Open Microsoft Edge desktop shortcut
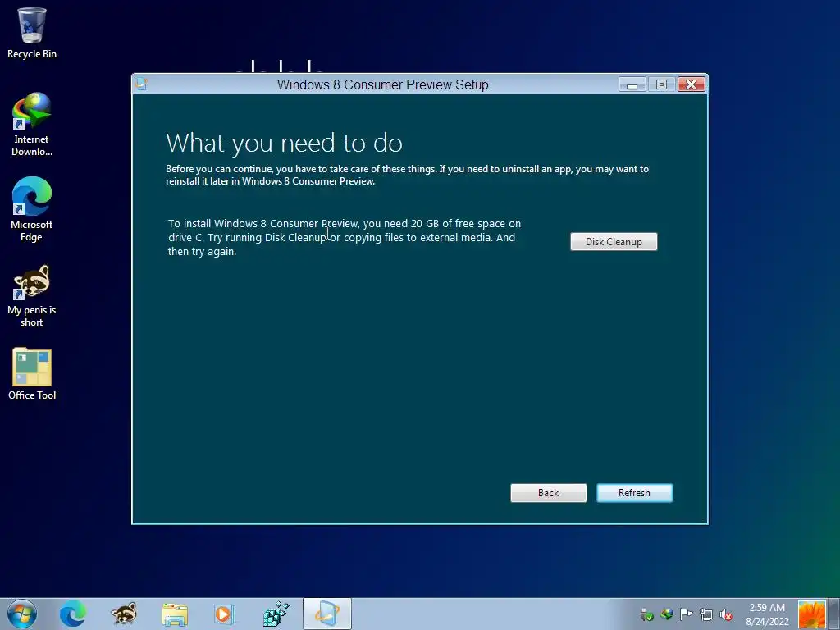The image size is (840, 630). tap(32, 209)
